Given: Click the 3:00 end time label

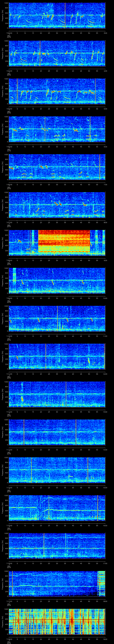Looking at the screenshot, I should click(x=105, y=33).
